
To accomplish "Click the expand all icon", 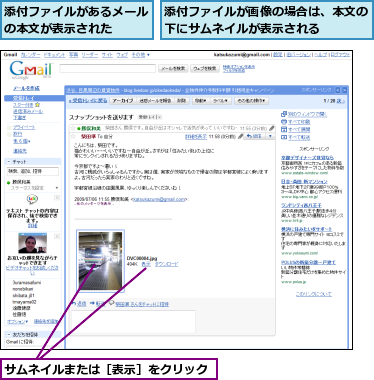I will tap(284, 129).
